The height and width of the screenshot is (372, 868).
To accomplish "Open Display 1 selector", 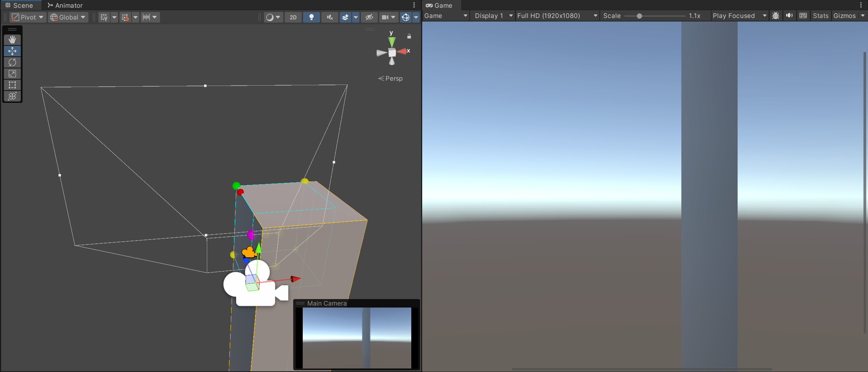I will tap(493, 16).
